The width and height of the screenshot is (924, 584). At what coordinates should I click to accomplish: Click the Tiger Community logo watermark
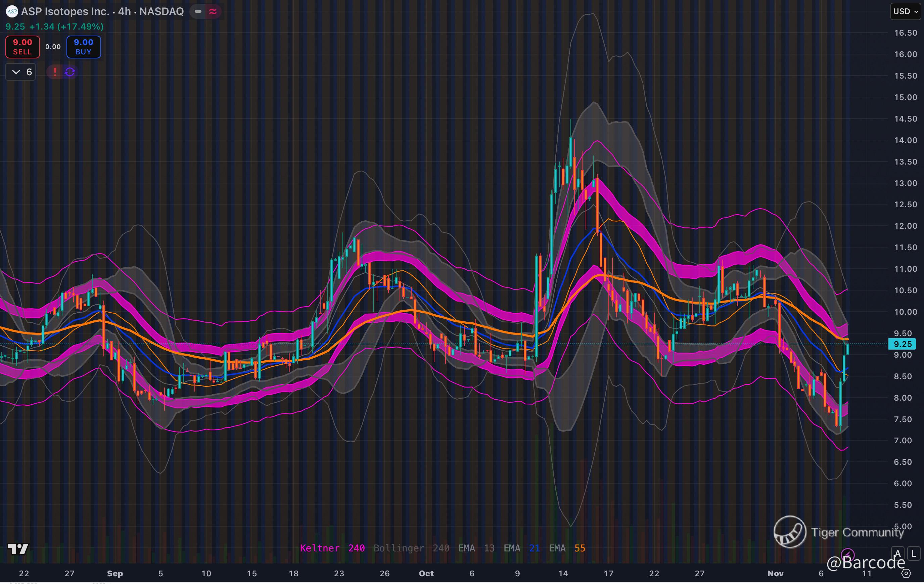pyautogui.click(x=790, y=532)
